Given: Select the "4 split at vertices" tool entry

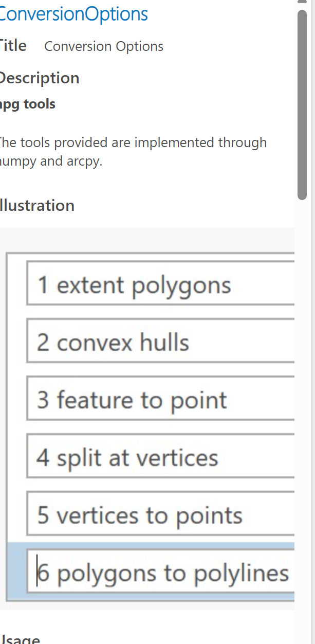Looking at the screenshot, I should click(154, 457).
